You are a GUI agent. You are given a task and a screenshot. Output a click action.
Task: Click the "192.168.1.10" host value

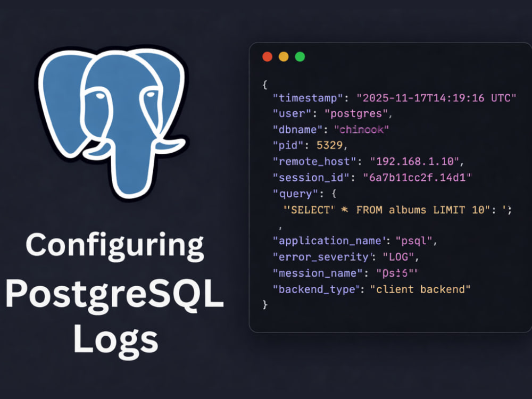[414, 161]
